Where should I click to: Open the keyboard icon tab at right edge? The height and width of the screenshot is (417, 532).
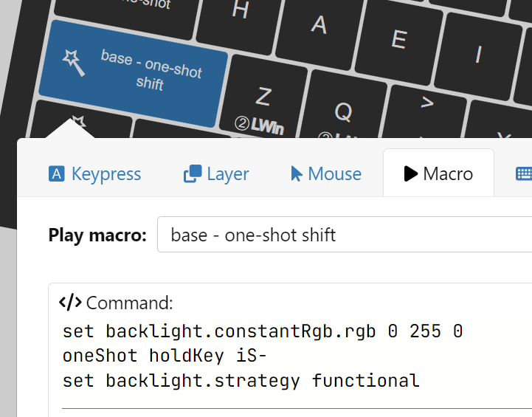[523, 174]
